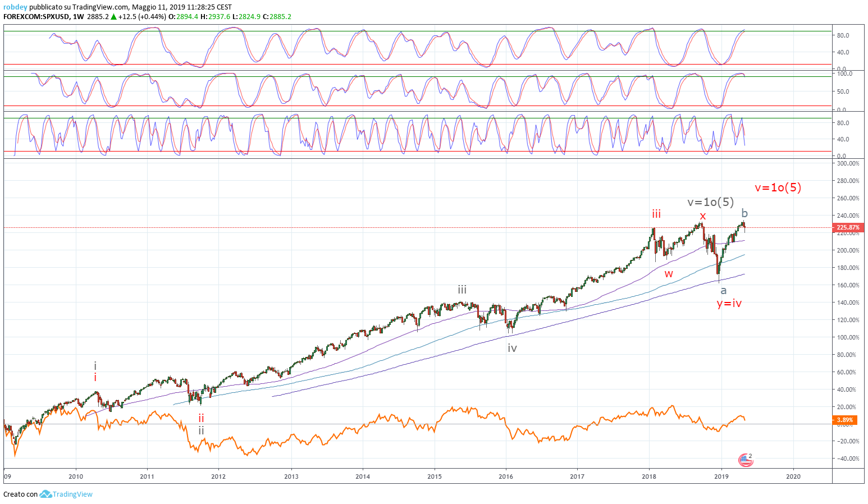The width and height of the screenshot is (868, 504).
Task: Click the 160.00% price axis label
Action: tap(848, 285)
